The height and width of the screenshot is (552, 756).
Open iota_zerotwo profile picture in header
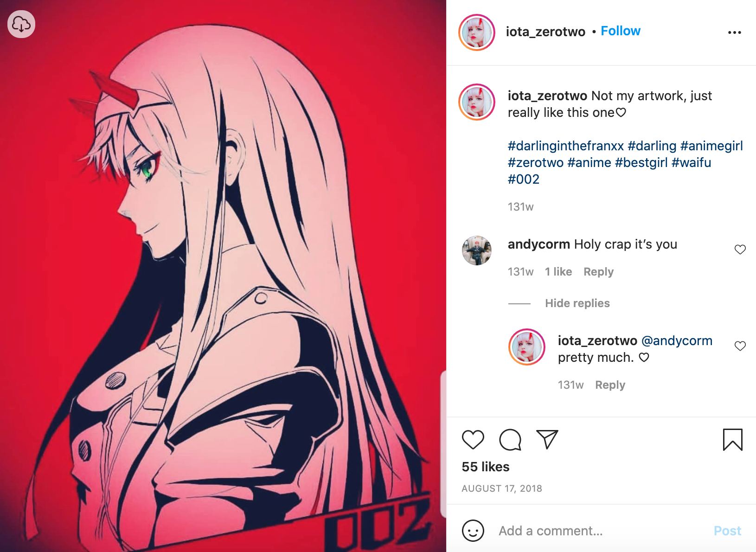tap(477, 32)
